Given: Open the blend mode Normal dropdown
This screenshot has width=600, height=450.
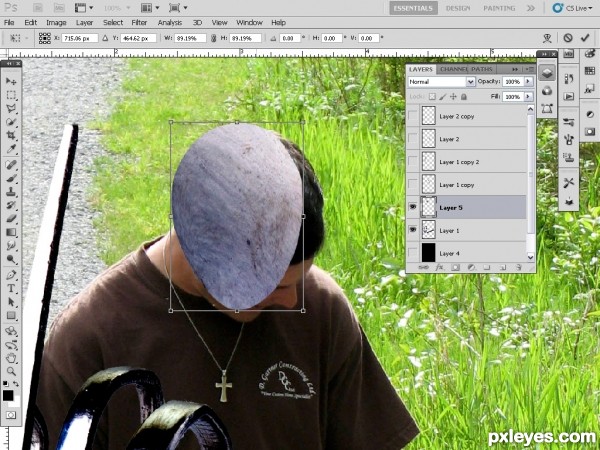Looking at the screenshot, I should click(x=470, y=82).
